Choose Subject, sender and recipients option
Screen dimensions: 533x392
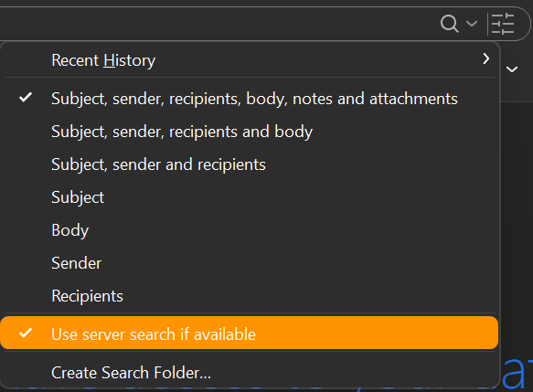[250, 164]
